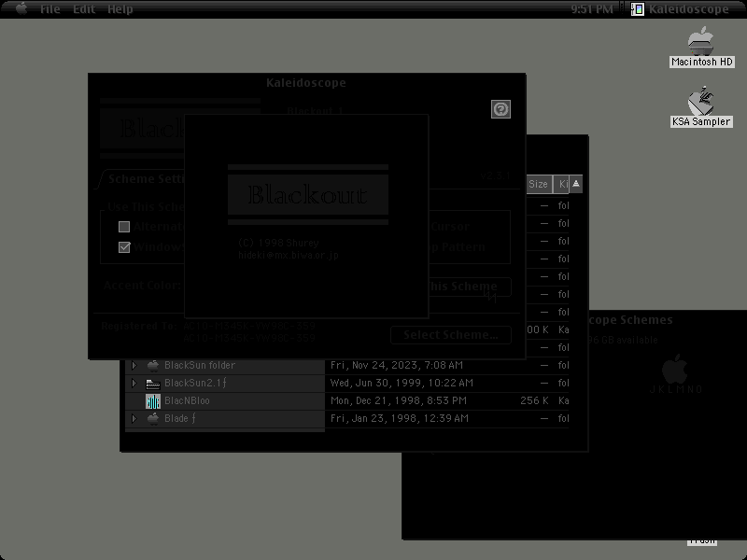Viewport: 747px width, 560px height.
Task: Select the KSA Sampler desktop icon
Action: coord(701,107)
